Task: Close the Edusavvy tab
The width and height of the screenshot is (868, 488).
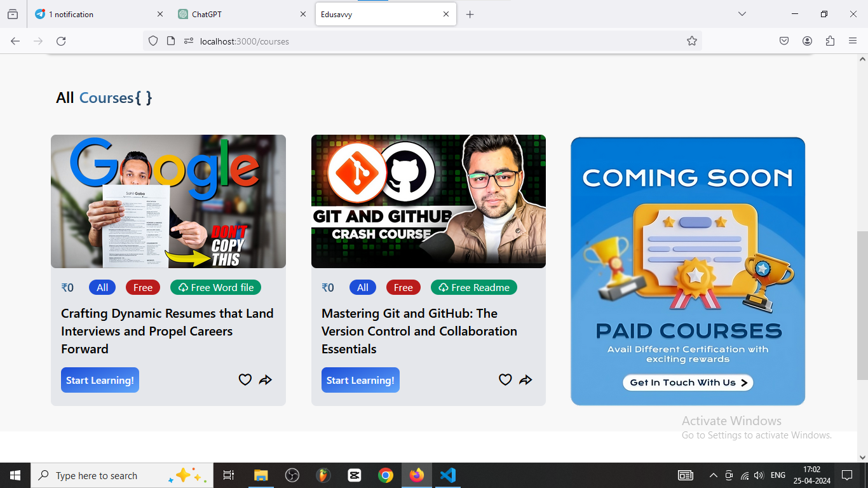Action: click(446, 14)
